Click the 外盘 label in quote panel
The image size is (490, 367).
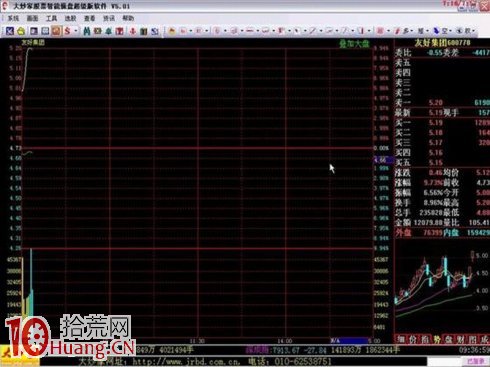coord(403,233)
